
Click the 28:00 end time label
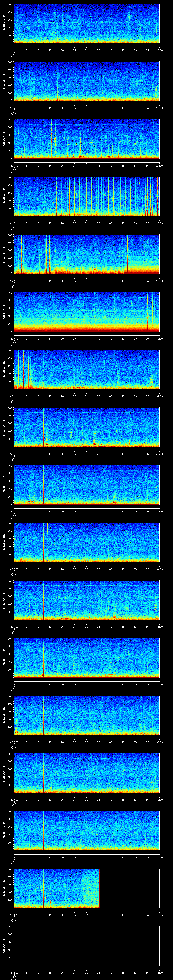159,223
